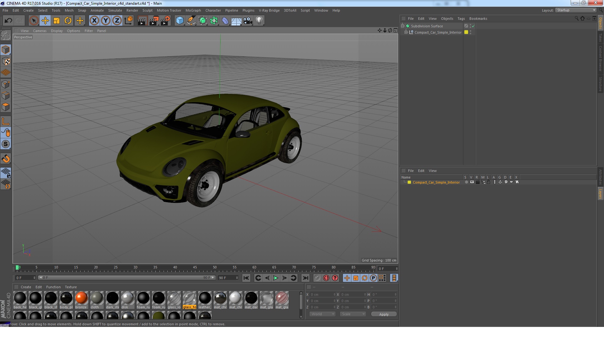Select the Live Selection tool

(34, 21)
